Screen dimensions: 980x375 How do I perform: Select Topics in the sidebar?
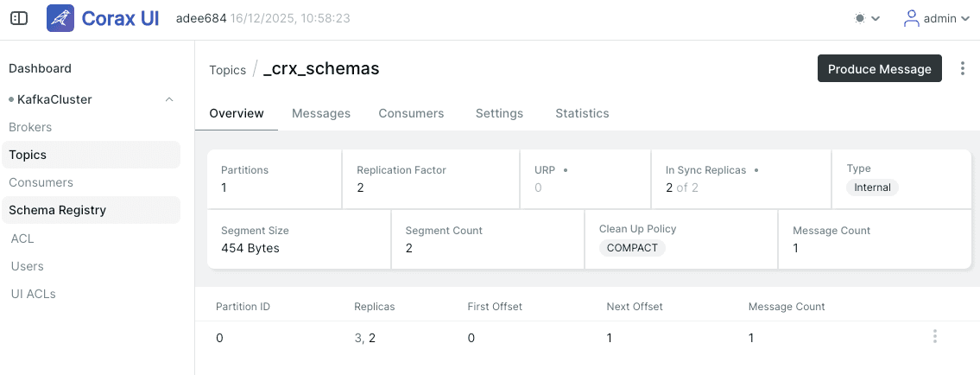point(91,155)
